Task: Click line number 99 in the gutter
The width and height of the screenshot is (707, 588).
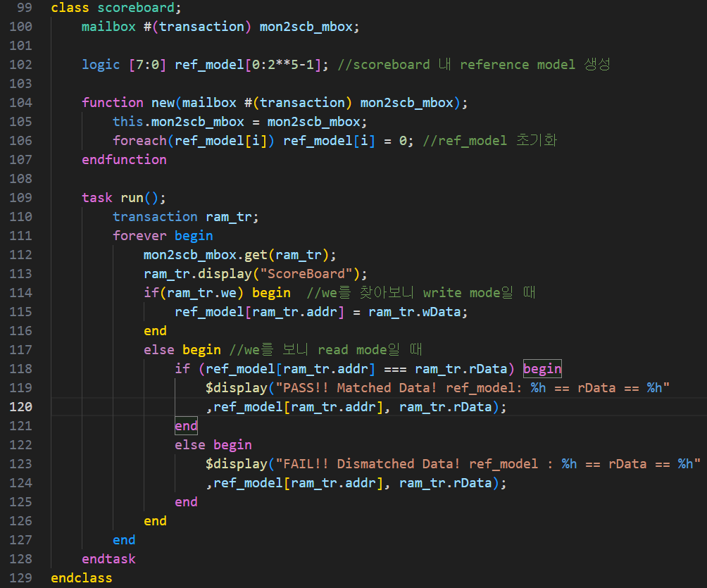Action: 25,8
